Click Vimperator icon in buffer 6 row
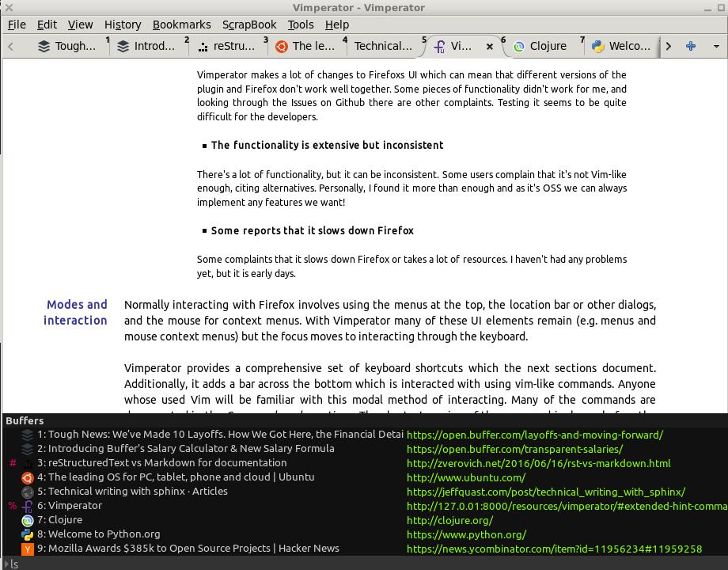This screenshot has width=728, height=570. click(28, 506)
